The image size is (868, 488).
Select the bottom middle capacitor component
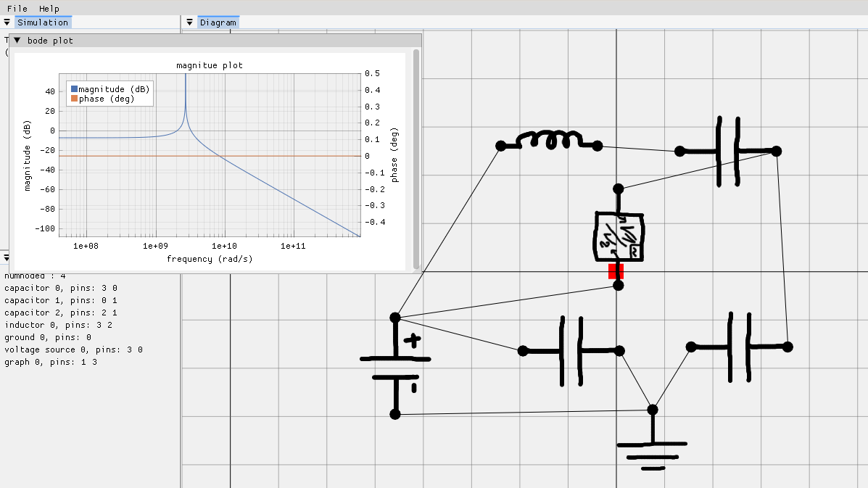571,351
